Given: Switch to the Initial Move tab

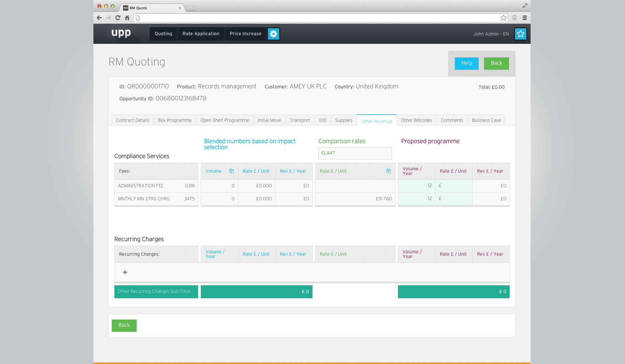Looking at the screenshot, I should [269, 120].
